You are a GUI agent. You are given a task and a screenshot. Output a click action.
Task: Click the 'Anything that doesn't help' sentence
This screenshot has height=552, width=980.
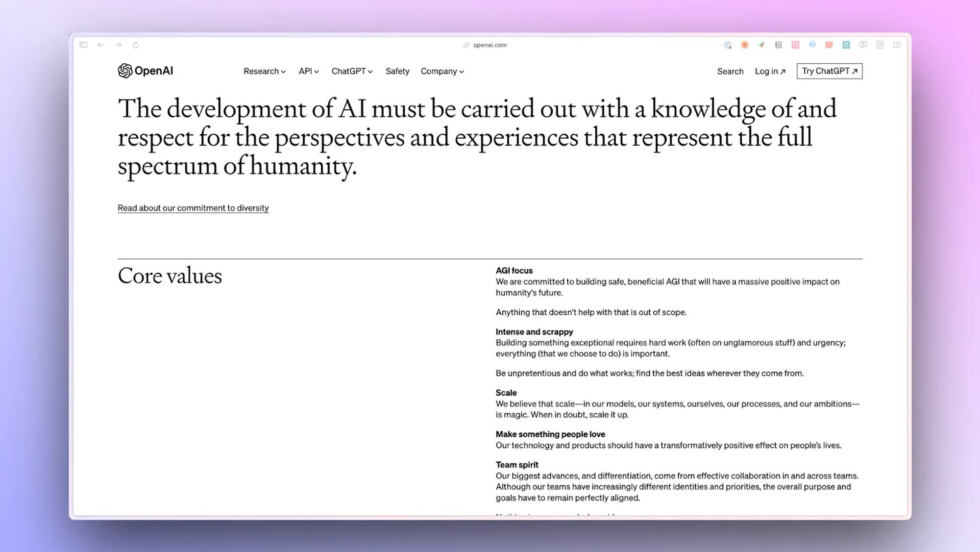tap(591, 312)
